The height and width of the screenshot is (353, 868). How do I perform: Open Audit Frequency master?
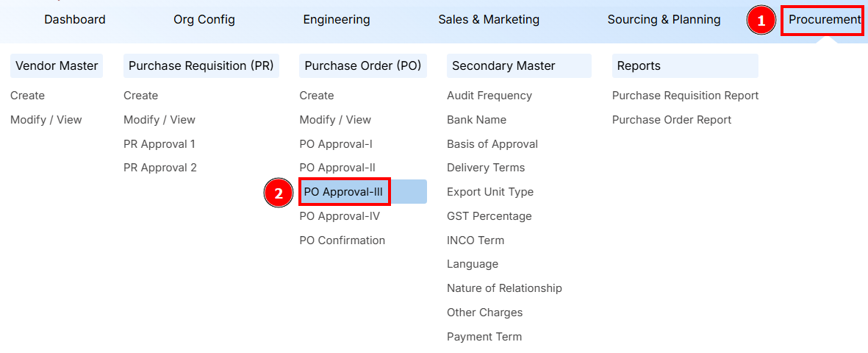point(489,96)
